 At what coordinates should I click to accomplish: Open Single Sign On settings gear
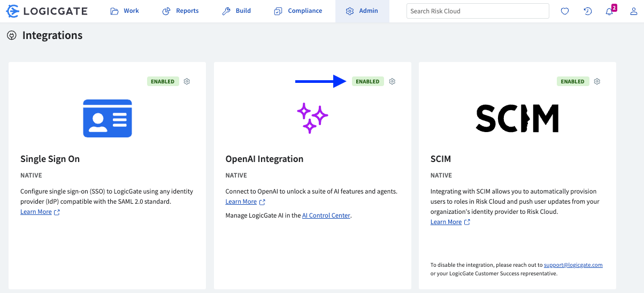(187, 81)
